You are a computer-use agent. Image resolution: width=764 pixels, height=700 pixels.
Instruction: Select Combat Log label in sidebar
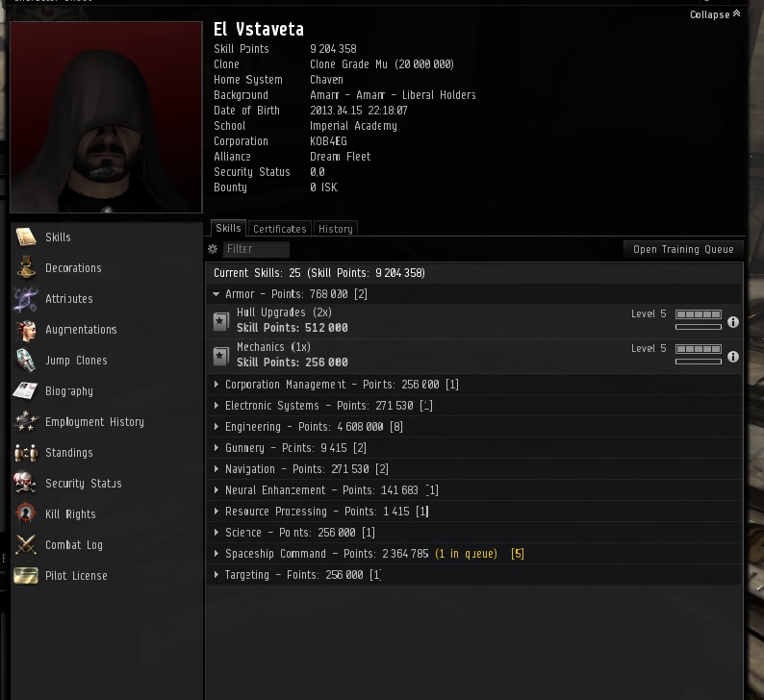(74, 545)
